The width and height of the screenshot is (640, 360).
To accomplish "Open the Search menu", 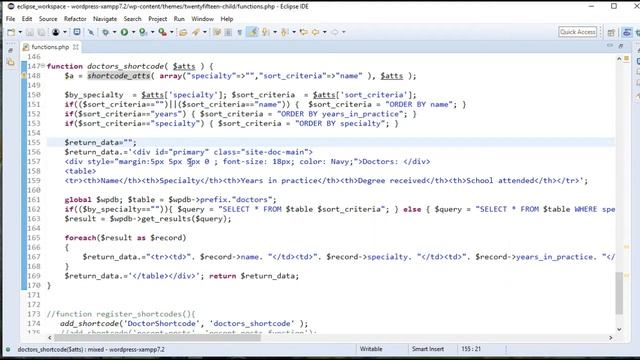I will [132, 19].
